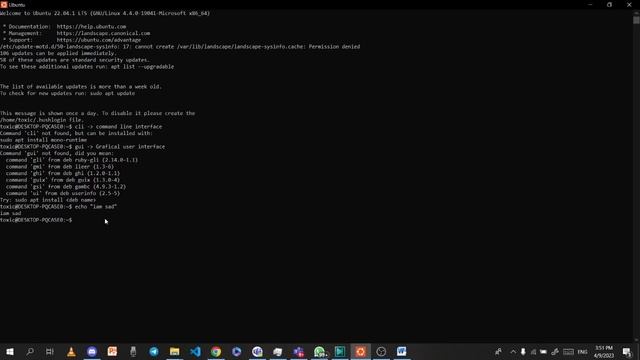
Task: Open Microsoft Teams from the taskbar
Action: (x=298, y=351)
